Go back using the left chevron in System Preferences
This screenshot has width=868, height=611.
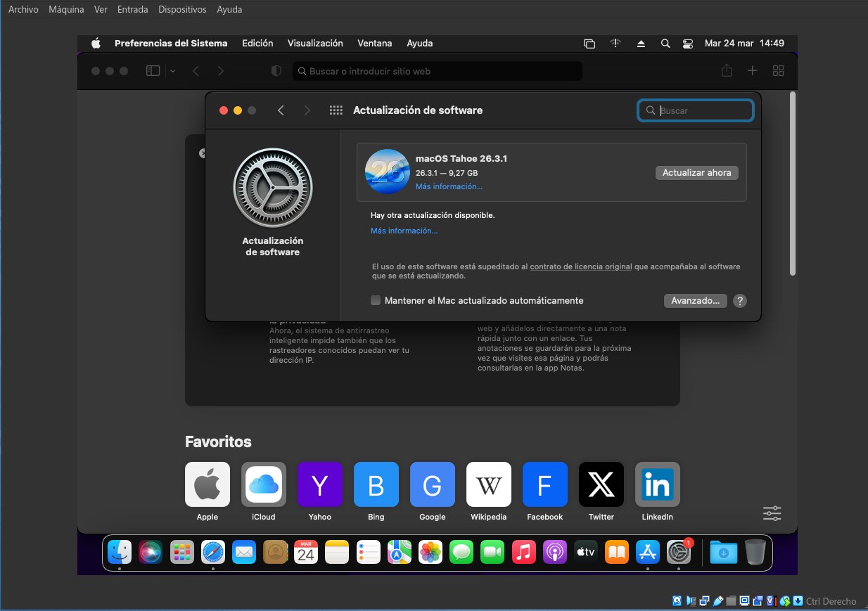click(281, 110)
